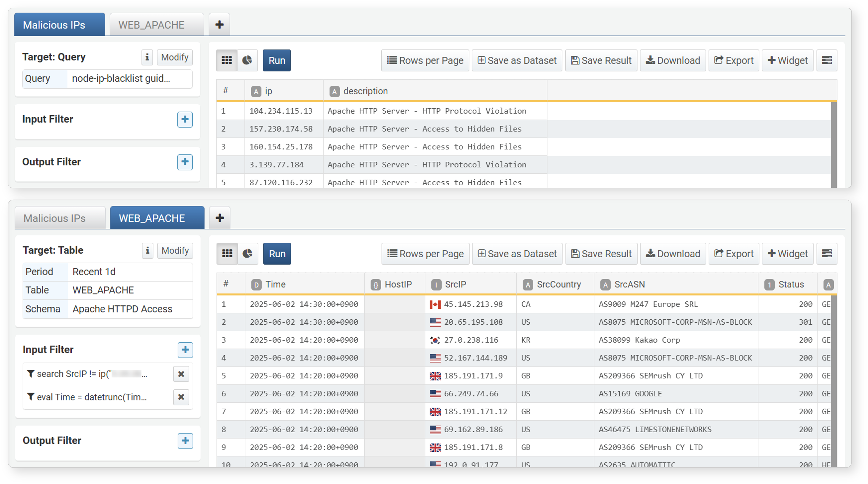
Task: Open Rows per Page in bottom panel
Action: coord(425,254)
